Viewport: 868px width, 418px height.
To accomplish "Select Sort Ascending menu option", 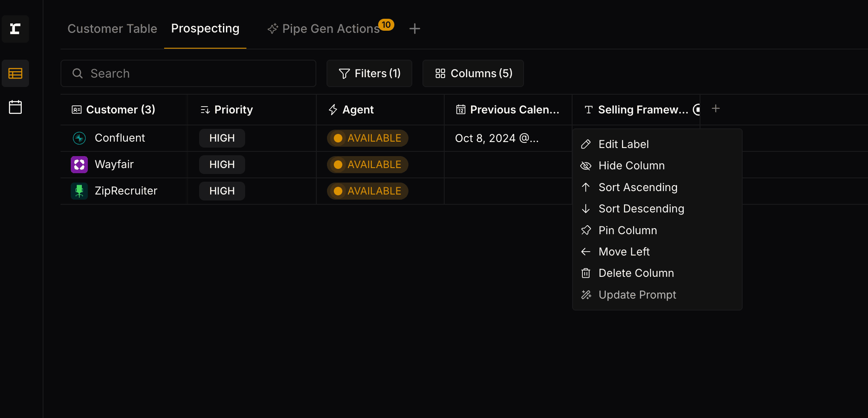I will click(637, 187).
